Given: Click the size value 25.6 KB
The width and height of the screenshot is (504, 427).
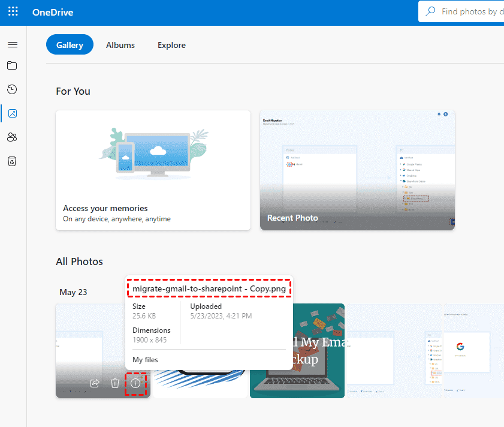Looking at the screenshot, I should 144,315.
